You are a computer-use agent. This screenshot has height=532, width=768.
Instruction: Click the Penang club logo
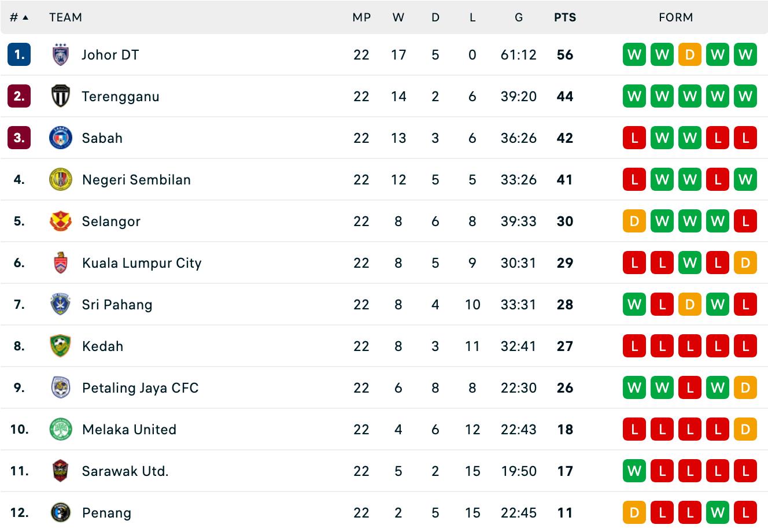(60, 513)
